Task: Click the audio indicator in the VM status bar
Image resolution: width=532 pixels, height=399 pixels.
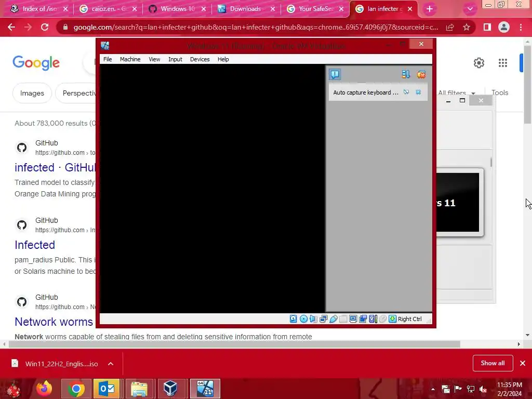Action: (x=313, y=319)
